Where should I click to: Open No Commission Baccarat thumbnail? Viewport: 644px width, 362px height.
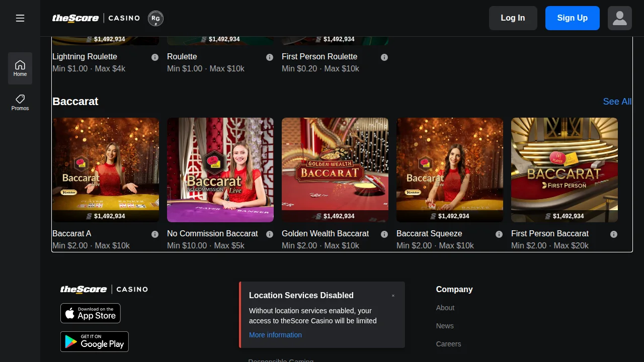[x=220, y=170]
